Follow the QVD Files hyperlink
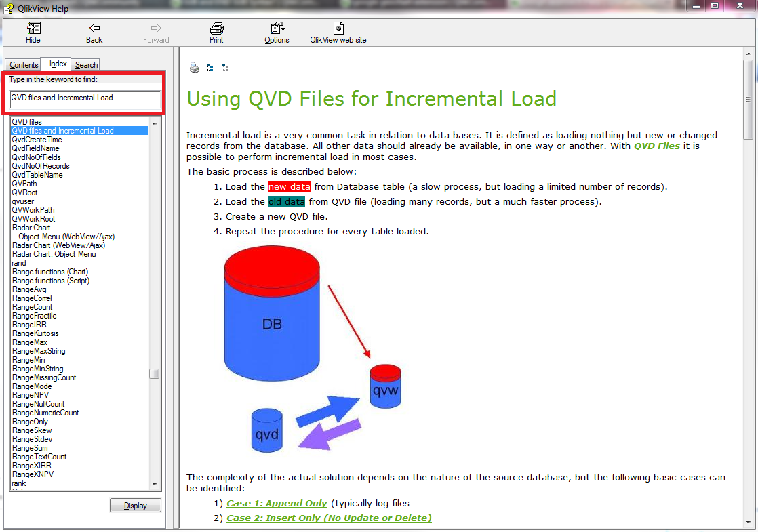758x532 pixels. (x=656, y=146)
